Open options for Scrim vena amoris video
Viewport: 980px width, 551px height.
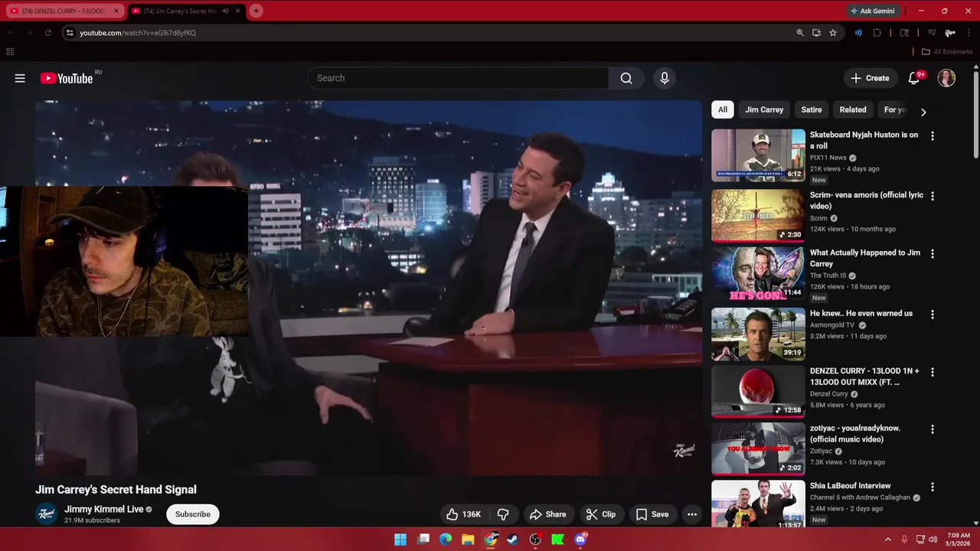click(x=932, y=196)
